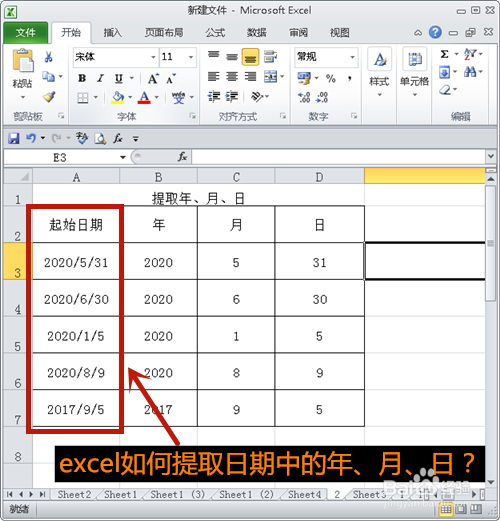500x521 pixels.
Task: Apply yellow fill color bucket
Action: [118, 98]
